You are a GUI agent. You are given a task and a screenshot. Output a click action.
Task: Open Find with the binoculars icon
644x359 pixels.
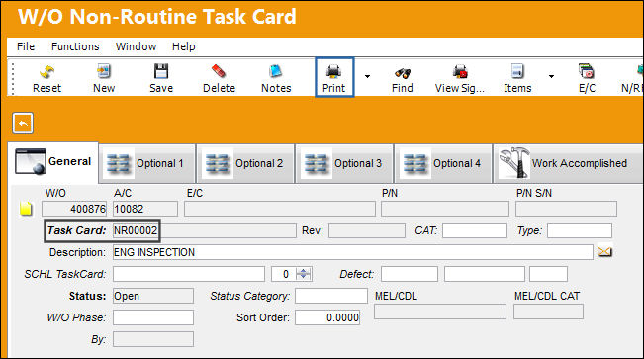point(402,78)
